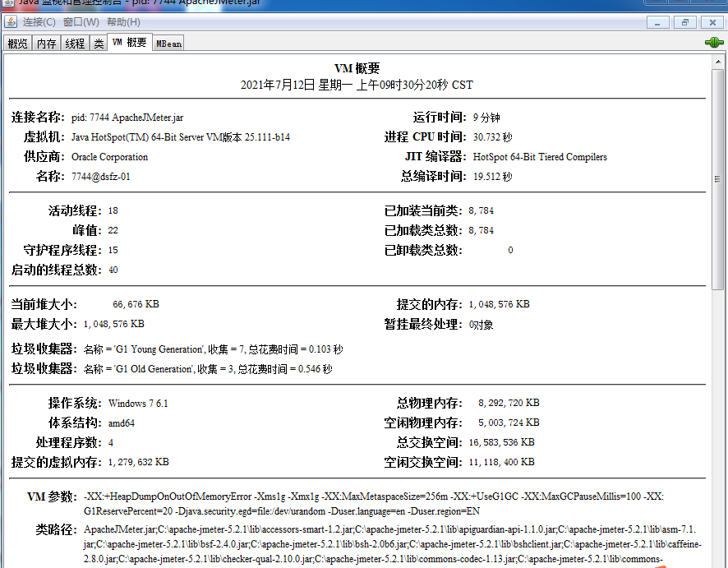Click the Oracle Corporation vendor value
Screen dimensions: 728x568
109,157
